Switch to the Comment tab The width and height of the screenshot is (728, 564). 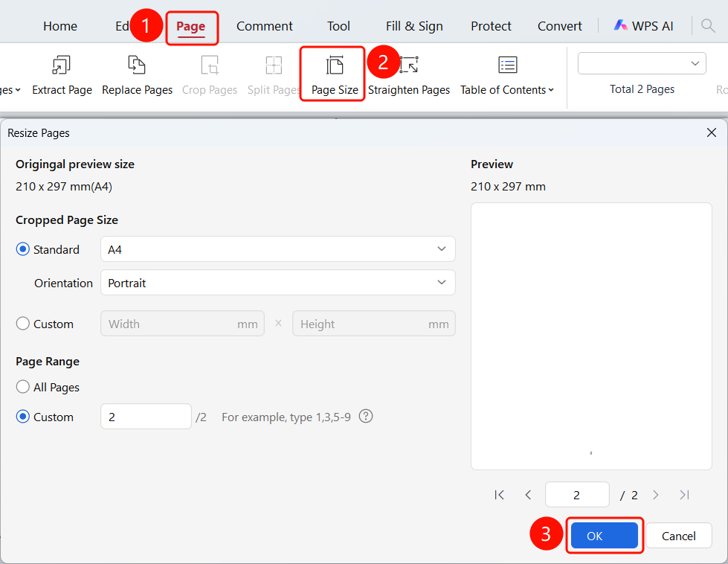264,26
